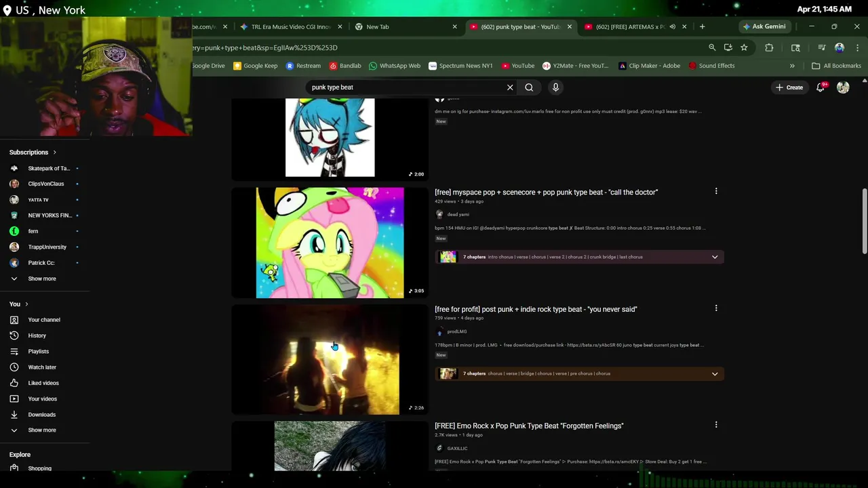Open the YouTube bookmark
The width and height of the screenshot is (868, 488).
point(518,66)
